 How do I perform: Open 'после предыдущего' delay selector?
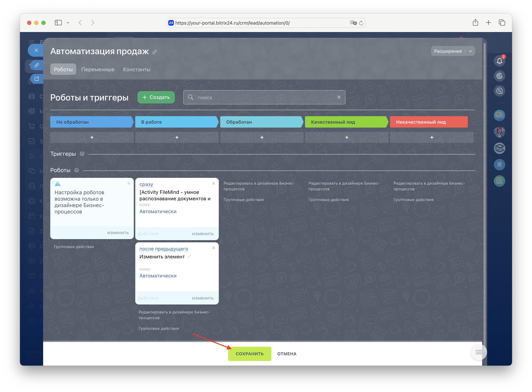click(164, 249)
